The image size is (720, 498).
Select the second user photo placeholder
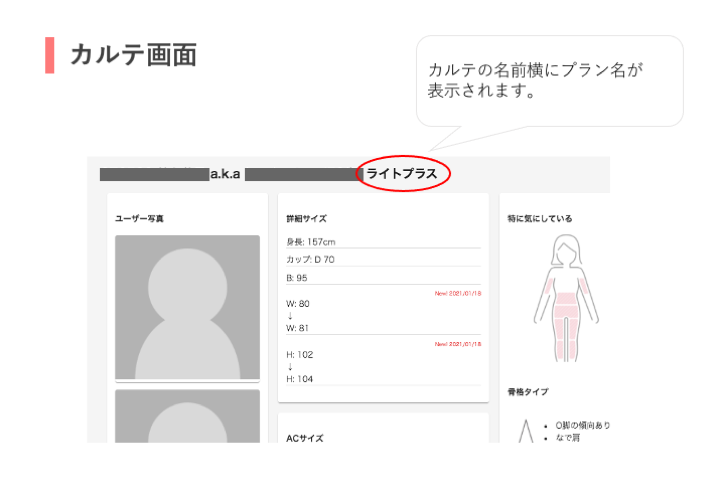(187, 416)
